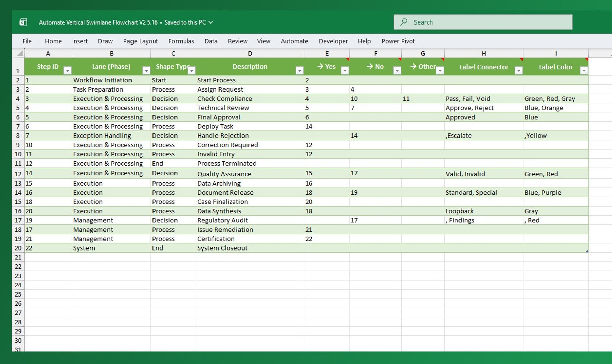The image size is (612, 364).
Task: Open the Shape Type filter dropdown
Action: click(x=192, y=70)
